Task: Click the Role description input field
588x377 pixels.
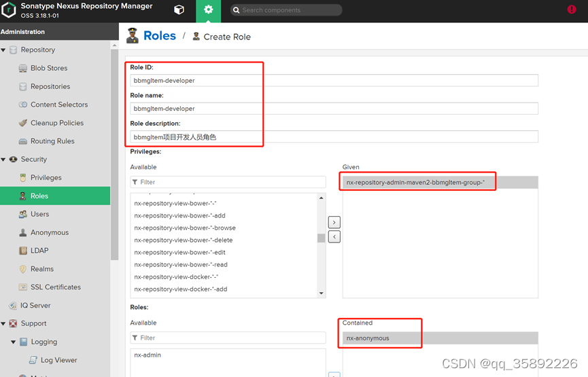Action: 334,137
